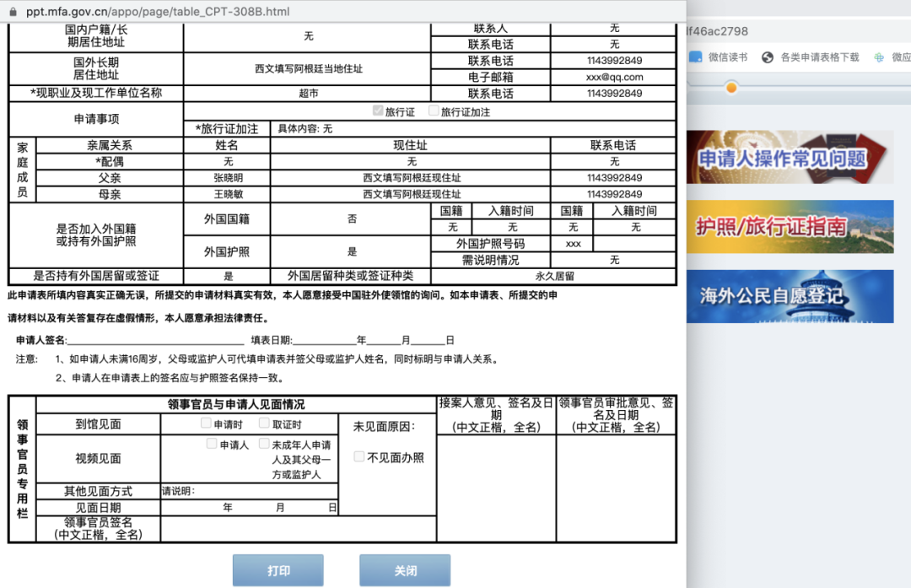The width and height of the screenshot is (911, 588).
Task: Check the 取证时 checkbox
Action: click(264, 423)
